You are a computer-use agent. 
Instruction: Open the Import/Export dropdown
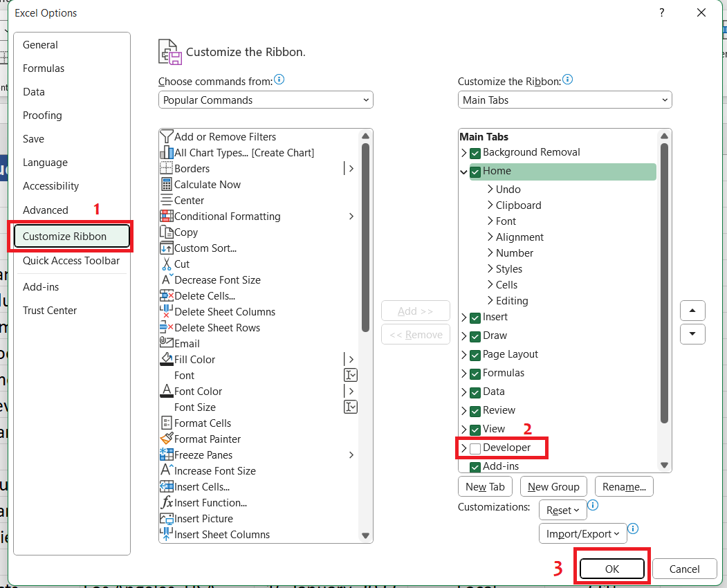(583, 534)
